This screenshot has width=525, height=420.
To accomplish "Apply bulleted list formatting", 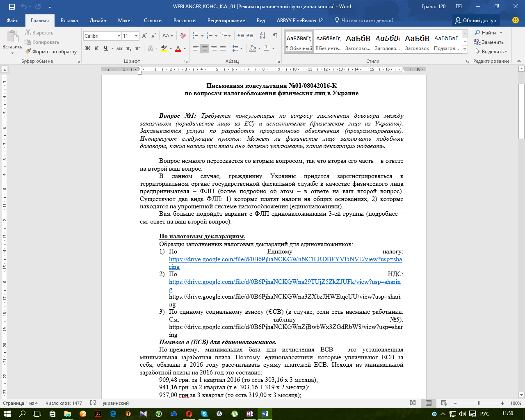I will click(x=195, y=36).
